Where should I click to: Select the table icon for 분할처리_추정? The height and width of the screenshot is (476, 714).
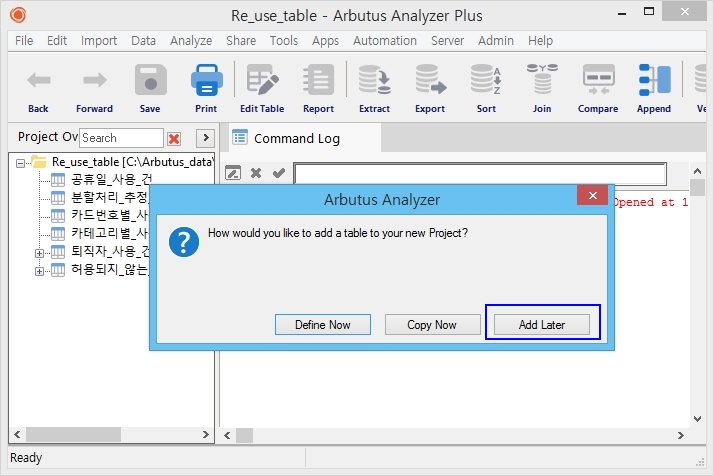(58, 198)
